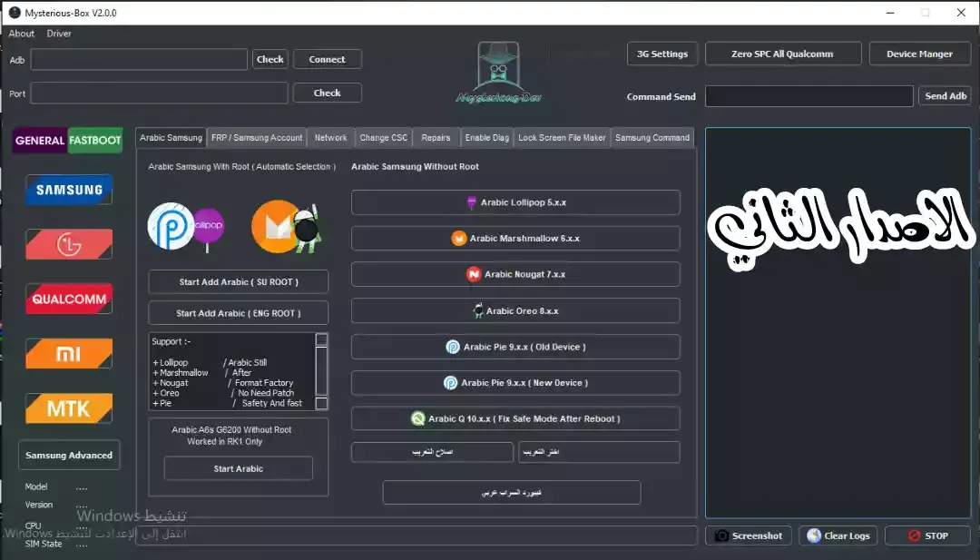Open the Change CSC tab

click(384, 137)
